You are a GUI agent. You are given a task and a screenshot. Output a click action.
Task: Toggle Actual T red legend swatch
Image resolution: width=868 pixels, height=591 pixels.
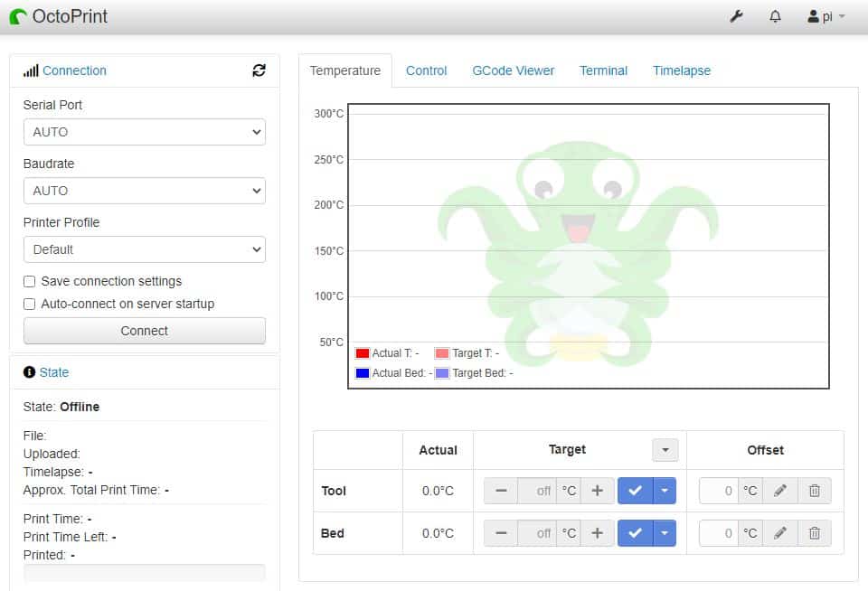click(363, 353)
